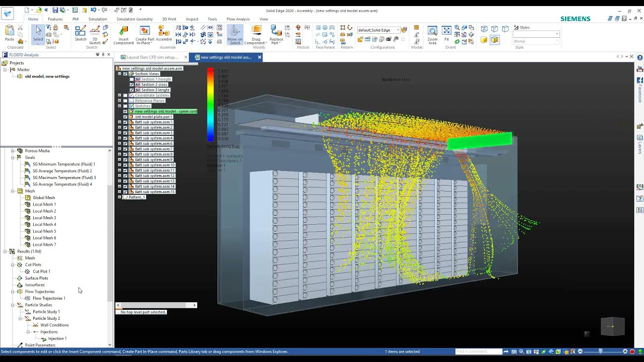The image size is (644, 362).
Task: Toggle Coordinate Systems checkbox
Action: 125,95
